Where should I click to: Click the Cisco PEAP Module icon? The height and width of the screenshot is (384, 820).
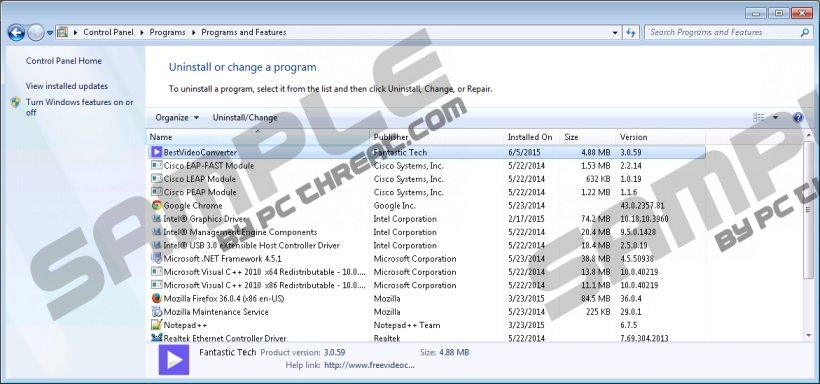click(x=156, y=192)
